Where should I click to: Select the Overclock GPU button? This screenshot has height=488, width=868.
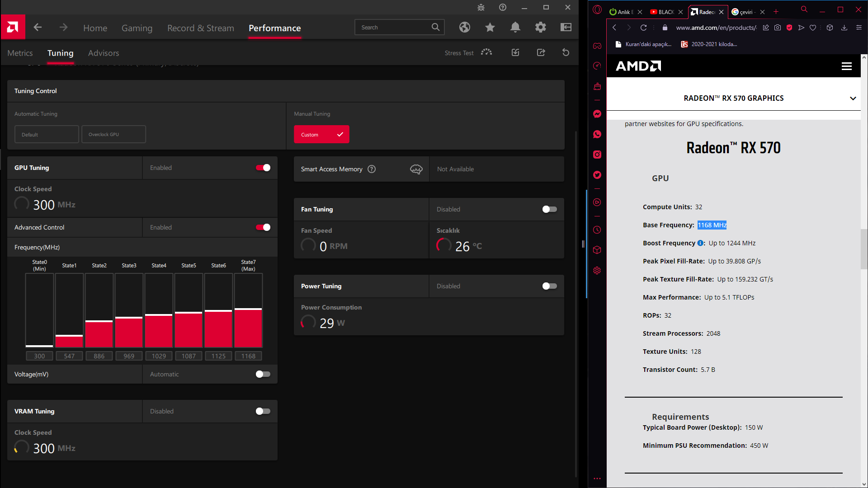113,134
